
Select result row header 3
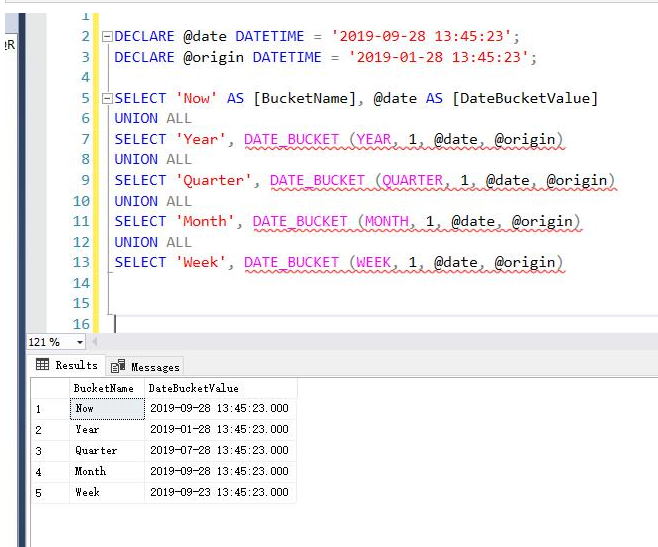(x=50, y=451)
